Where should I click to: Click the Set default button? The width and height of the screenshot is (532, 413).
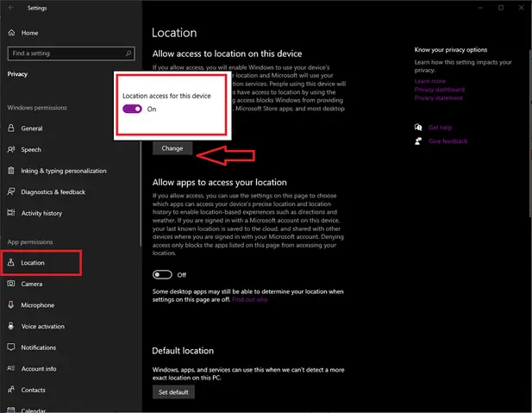pyautogui.click(x=173, y=392)
